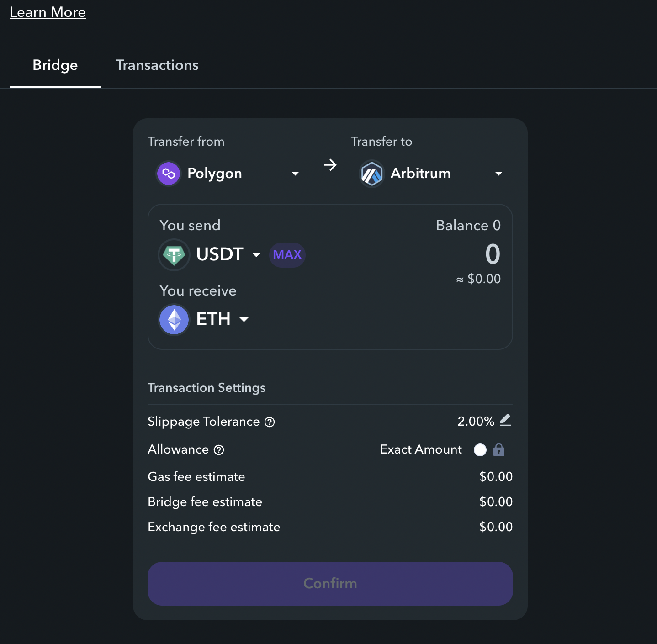Toggle the Exact Amount allowance switch

(x=480, y=450)
